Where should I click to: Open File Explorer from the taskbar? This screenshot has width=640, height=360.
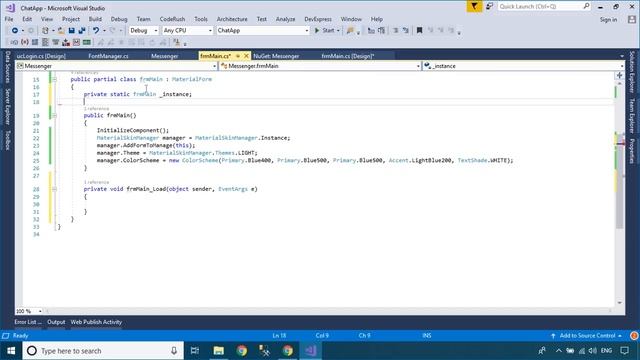tap(219, 351)
